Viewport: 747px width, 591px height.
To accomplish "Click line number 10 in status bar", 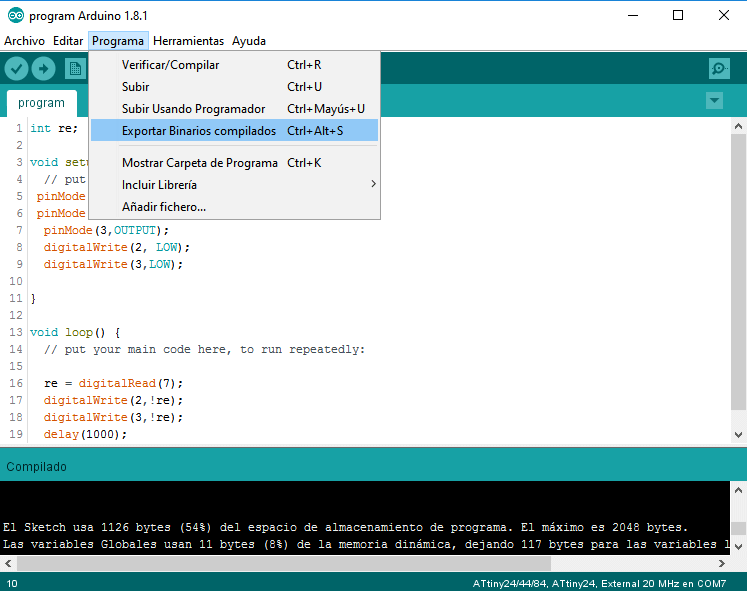I will pyautogui.click(x=12, y=583).
